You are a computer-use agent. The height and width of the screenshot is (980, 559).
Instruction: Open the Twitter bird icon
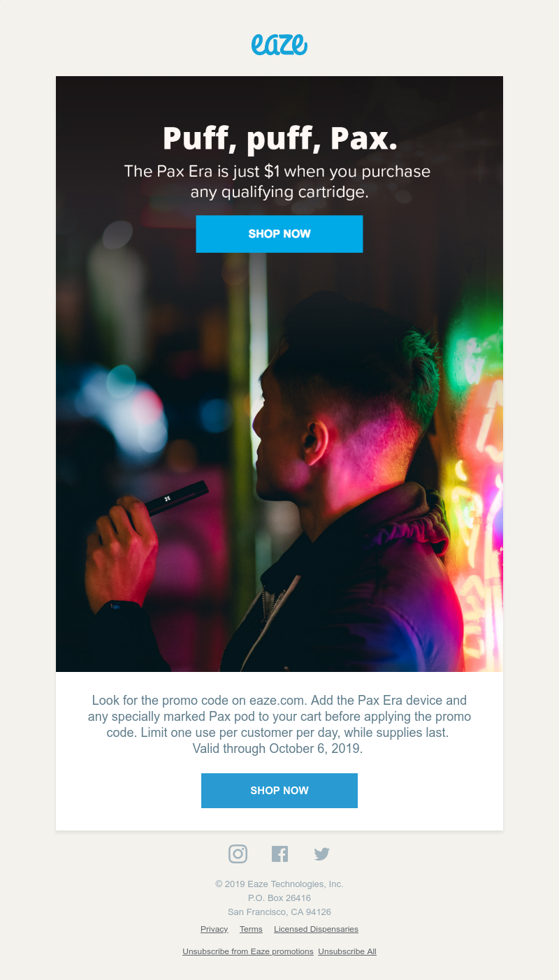tap(321, 854)
